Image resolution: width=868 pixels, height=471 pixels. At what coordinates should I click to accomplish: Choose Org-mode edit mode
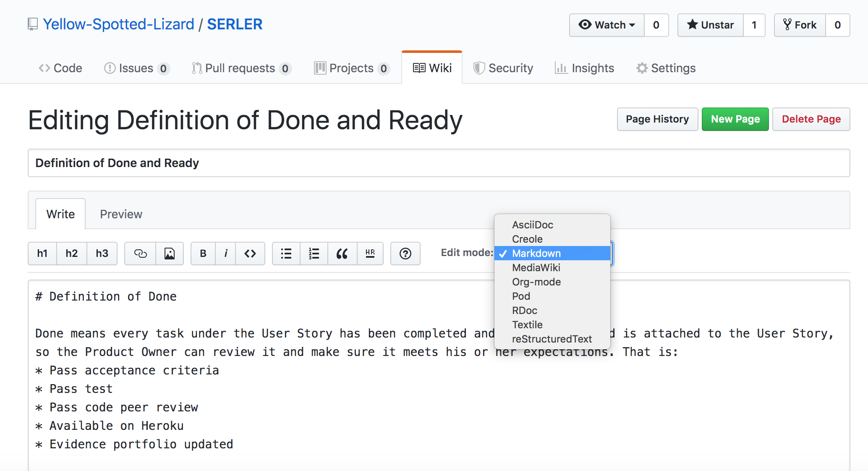(x=552, y=282)
